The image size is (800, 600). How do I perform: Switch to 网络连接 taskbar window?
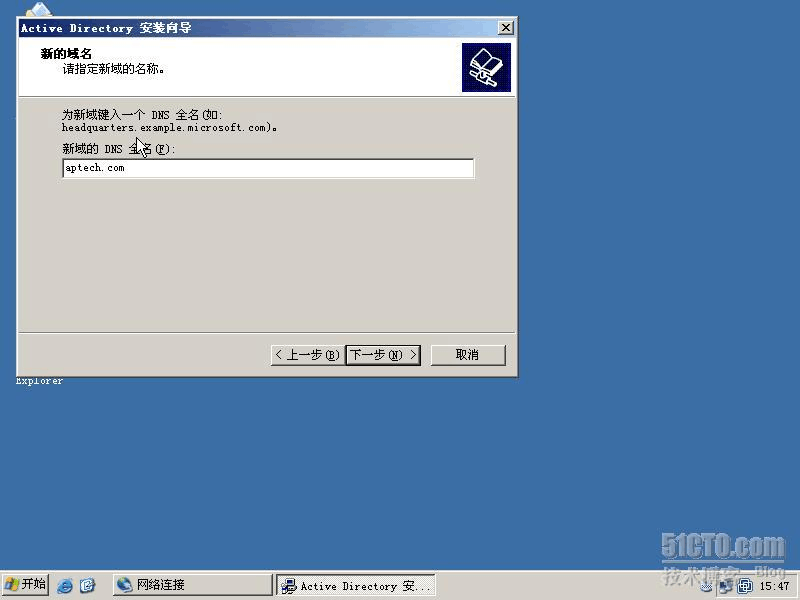click(191, 585)
